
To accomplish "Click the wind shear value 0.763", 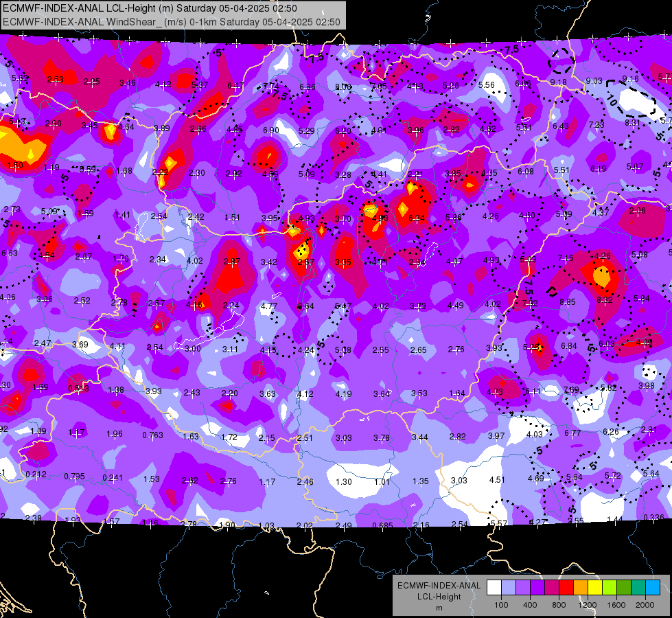I will 152,435.
